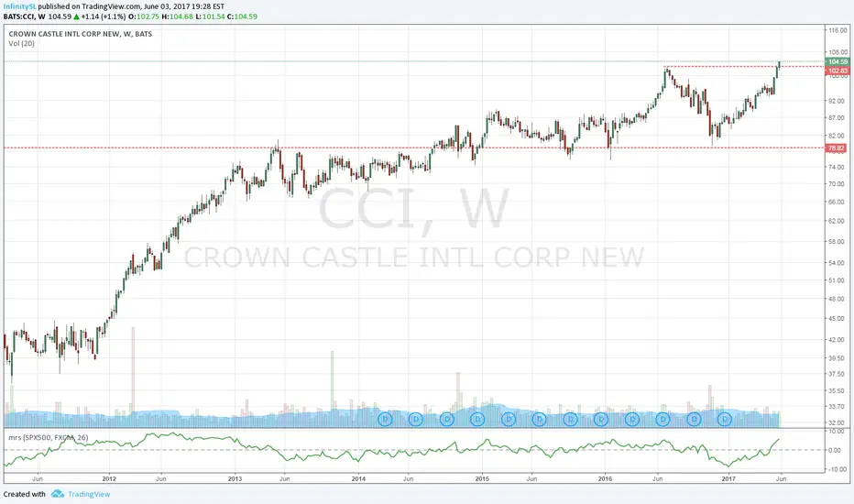The height and width of the screenshot is (504, 854).
Task: Click the 108.00 price axis label
Action: [x=838, y=53]
